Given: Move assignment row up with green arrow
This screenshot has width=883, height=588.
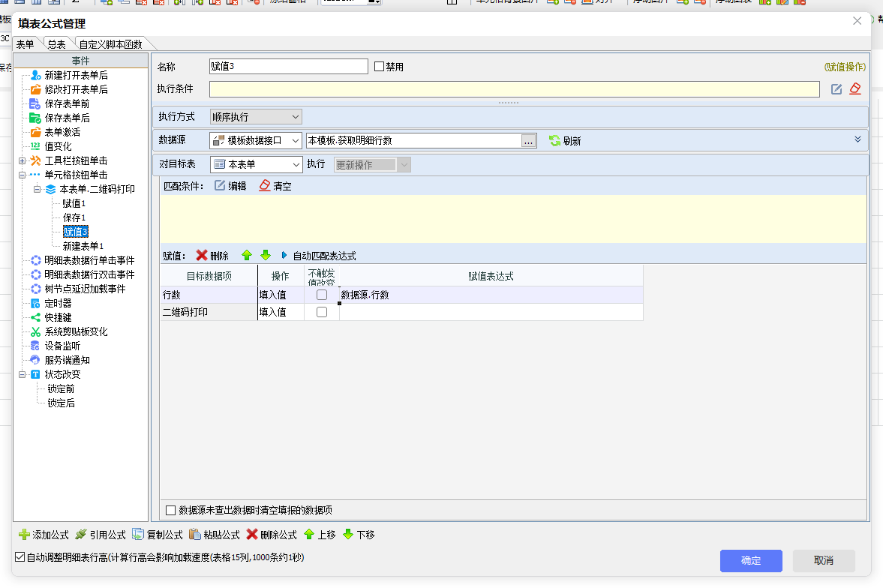Looking at the screenshot, I should [247, 256].
